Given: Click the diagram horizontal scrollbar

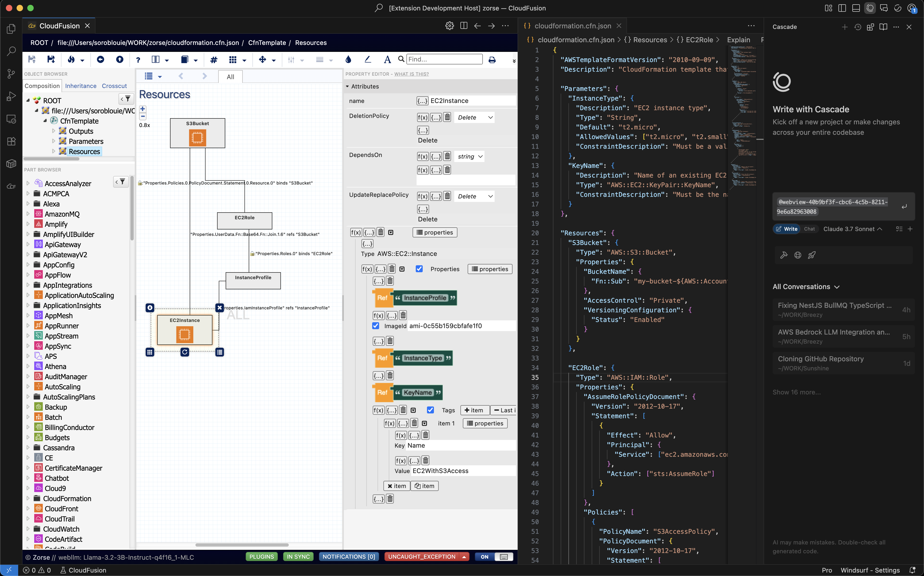Looking at the screenshot, I should (242, 545).
